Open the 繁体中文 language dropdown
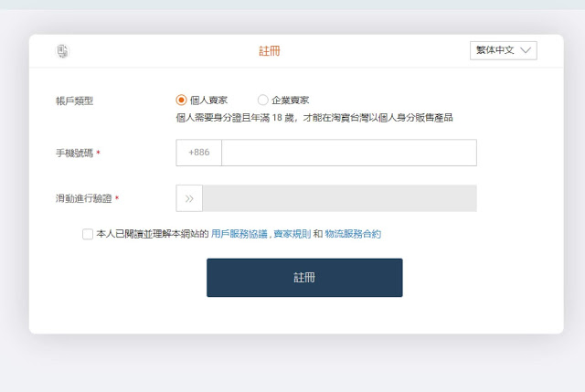585x392 pixels. pyautogui.click(x=503, y=51)
